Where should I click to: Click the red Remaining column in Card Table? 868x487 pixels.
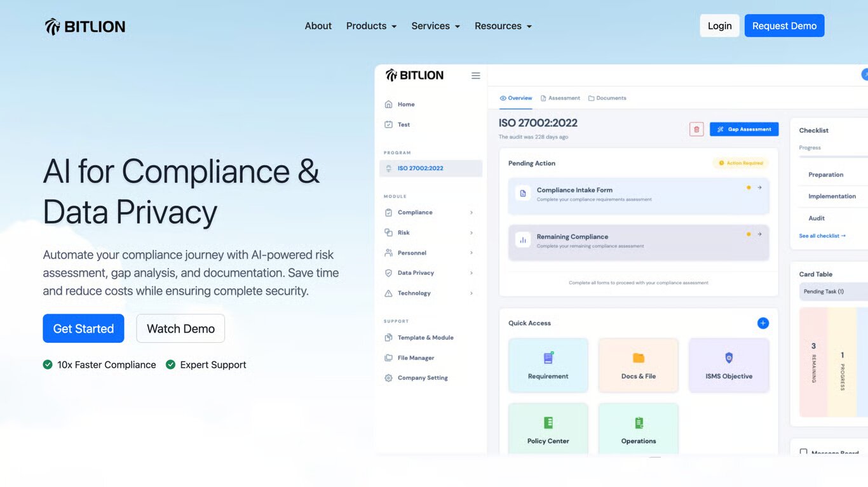[x=813, y=362]
